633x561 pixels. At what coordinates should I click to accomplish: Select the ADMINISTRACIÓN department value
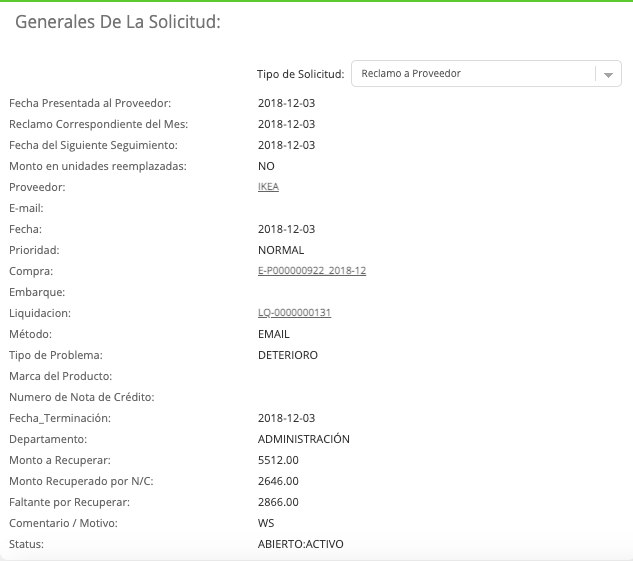click(304, 439)
